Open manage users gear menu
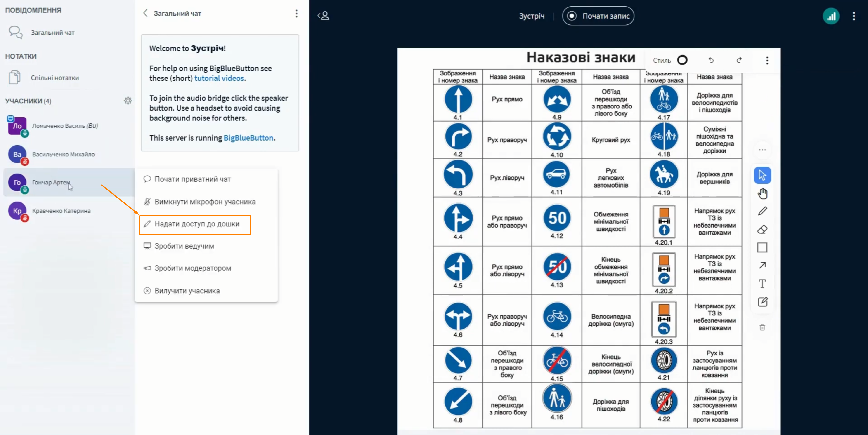868x435 pixels. click(x=128, y=101)
